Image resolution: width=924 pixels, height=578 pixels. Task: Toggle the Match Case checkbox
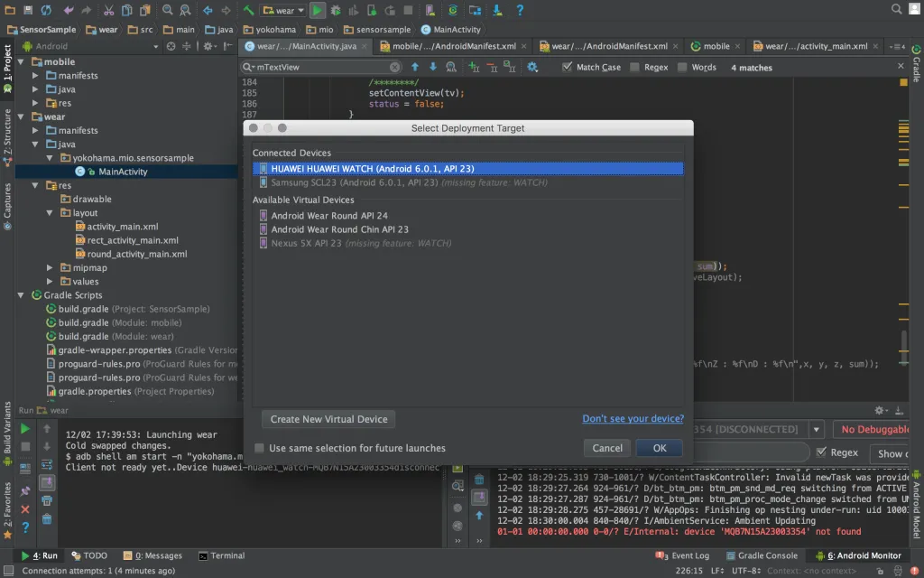[x=567, y=67]
